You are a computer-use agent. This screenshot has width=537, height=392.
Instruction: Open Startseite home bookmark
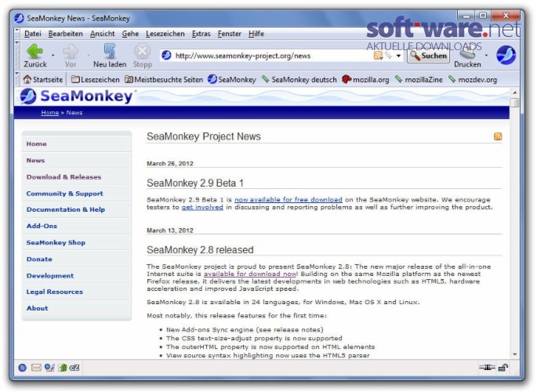pos(43,79)
